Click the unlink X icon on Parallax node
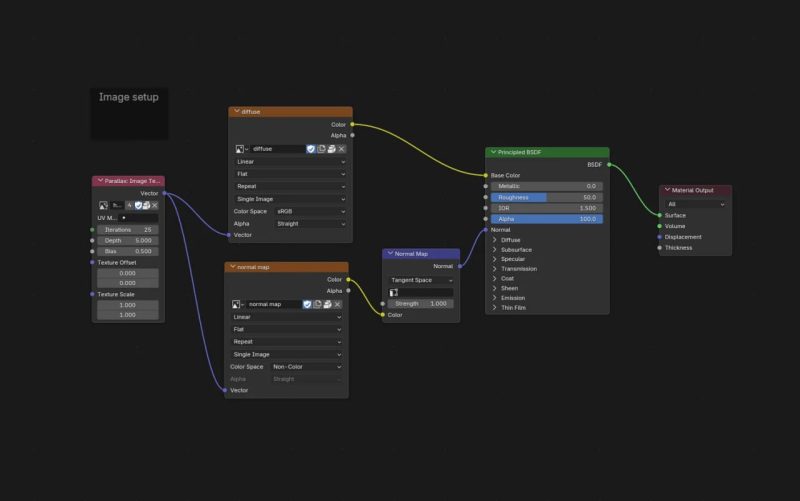Viewport: 800px width, 501px height. pos(155,205)
